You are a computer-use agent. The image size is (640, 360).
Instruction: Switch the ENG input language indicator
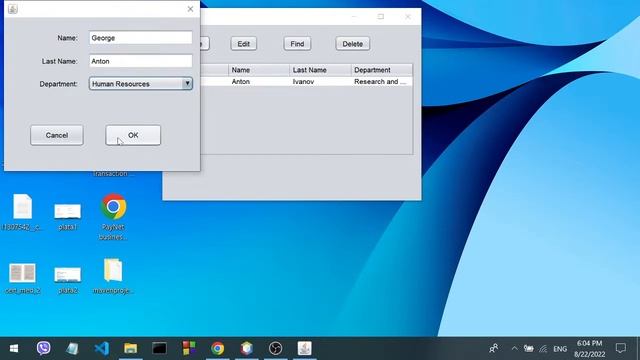point(560,349)
